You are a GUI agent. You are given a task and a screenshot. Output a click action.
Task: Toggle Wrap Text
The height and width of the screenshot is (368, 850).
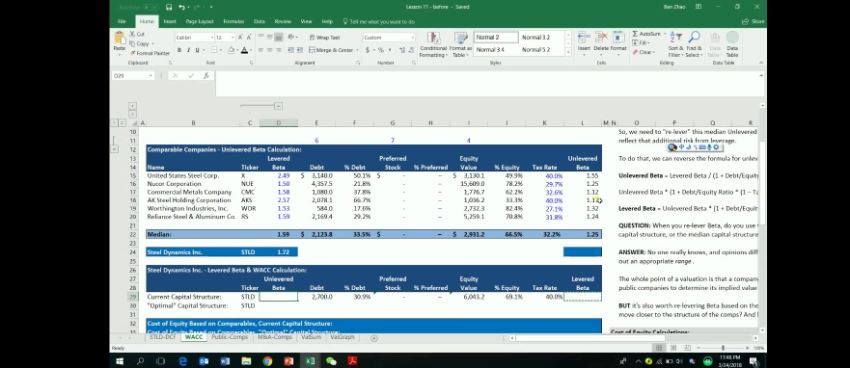click(x=324, y=37)
